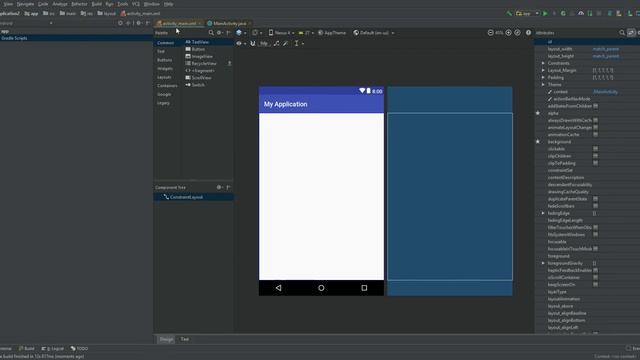Open Default (en-us) locale dropdown
The image size is (640, 360).
click(x=374, y=33)
